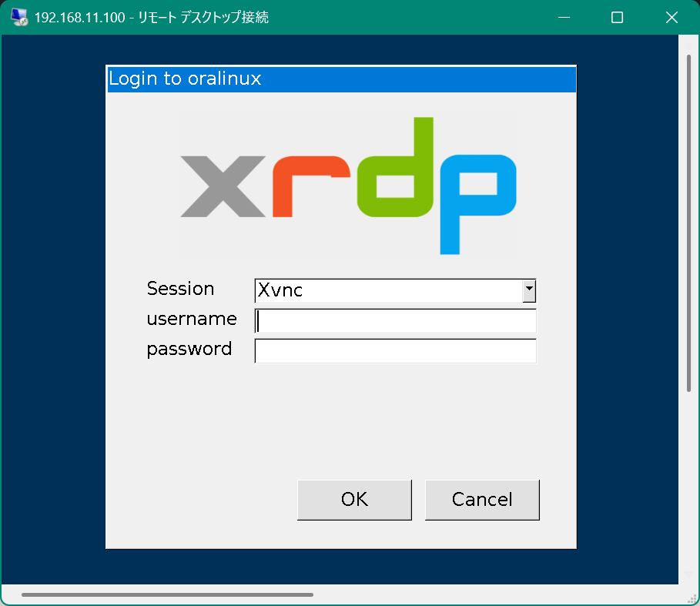Maximize the Remote Desktop window
700x606 pixels.
click(617, 17)
